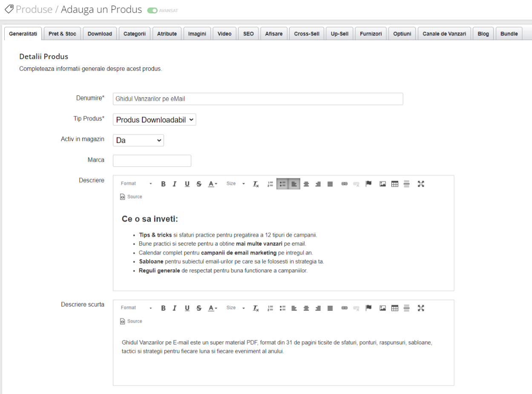Enable the numbered list in Descriere

[x=270, y=184]
